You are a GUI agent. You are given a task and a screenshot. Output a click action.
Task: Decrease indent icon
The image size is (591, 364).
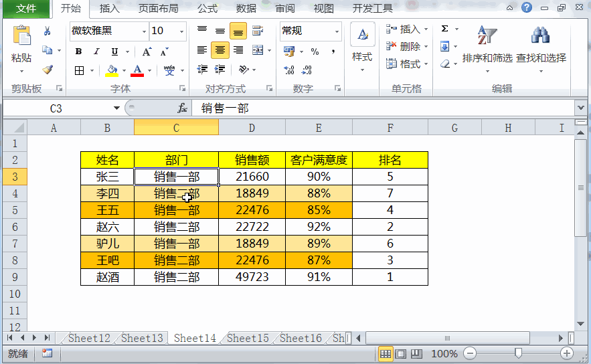coord(202,70)
